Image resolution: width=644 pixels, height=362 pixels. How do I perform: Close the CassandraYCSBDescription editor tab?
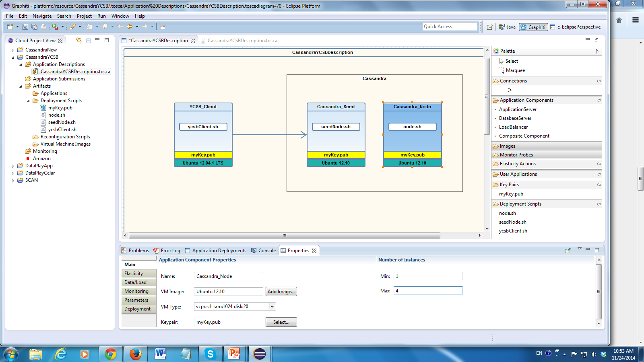[x=193, y=41]
